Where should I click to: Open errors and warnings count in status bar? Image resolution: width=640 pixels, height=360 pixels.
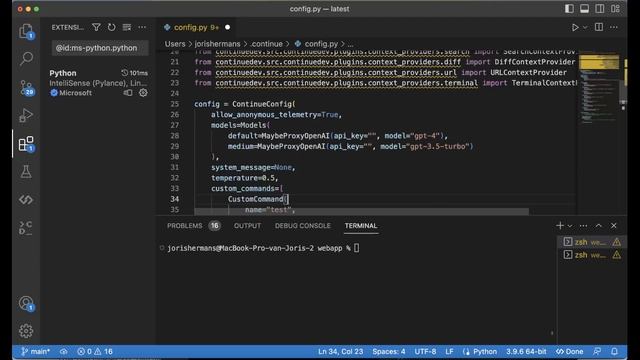(95, 351)
